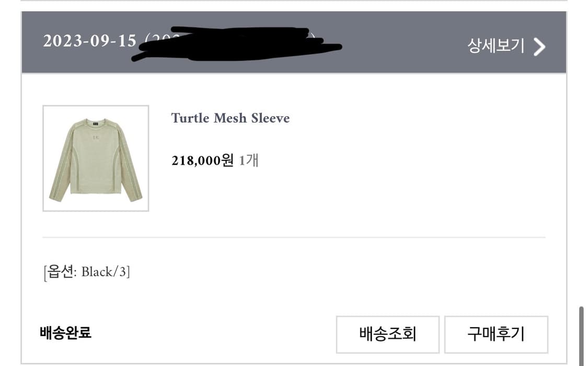Click the 배송완료 delivery status label
This screenshot has width=588, height=366.
[65, 333]
